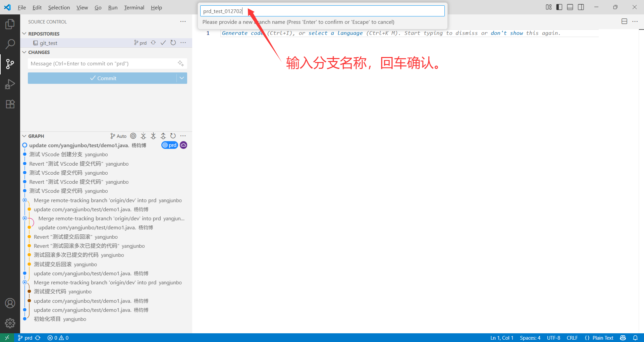Click the Sync Changes icon next to git_test

point(153,43)
